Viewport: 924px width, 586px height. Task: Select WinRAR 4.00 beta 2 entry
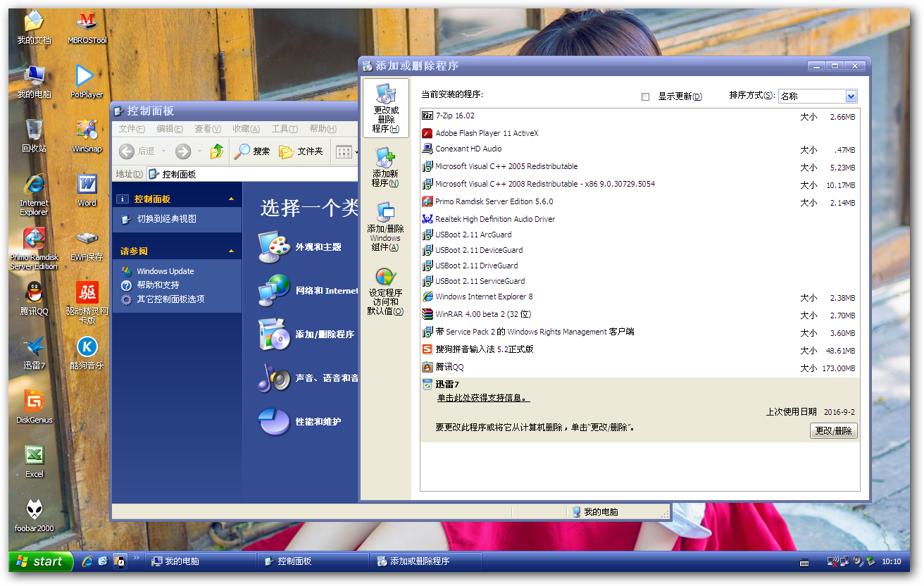coord(639,315)
